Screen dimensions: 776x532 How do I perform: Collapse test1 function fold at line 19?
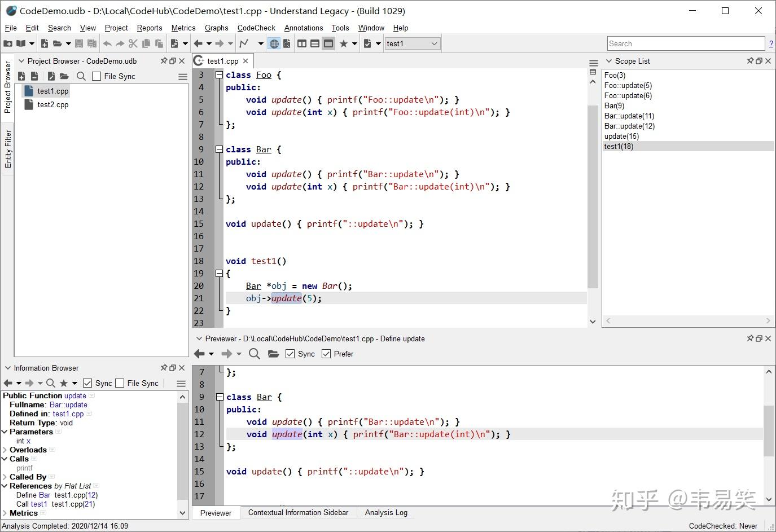click(x=219, y=273)
